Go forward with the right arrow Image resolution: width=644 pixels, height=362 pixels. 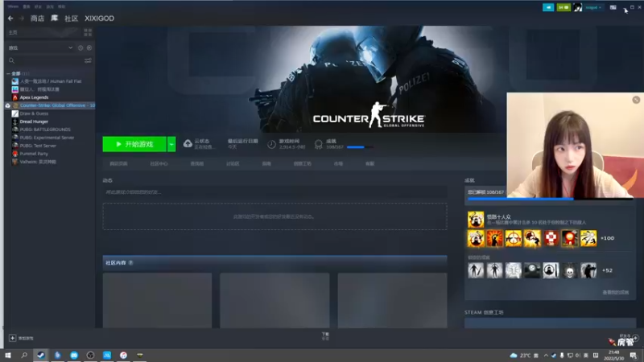pos(22,18)
